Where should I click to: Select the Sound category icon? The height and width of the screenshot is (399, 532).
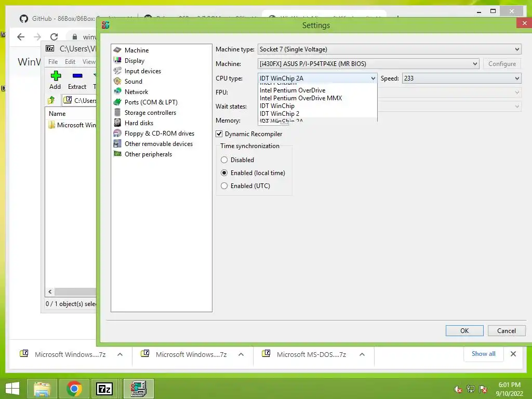coord(117,82)
